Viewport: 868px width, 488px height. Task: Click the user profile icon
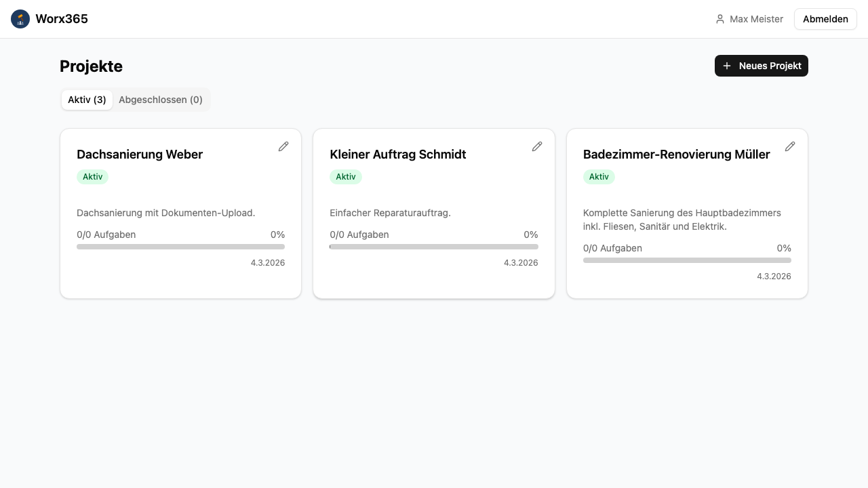click(x=720, y=19)
